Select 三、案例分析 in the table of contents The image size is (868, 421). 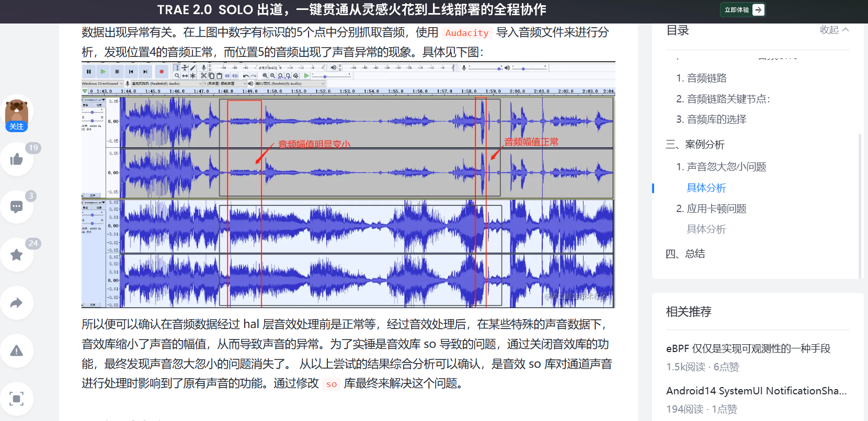point(695,145)
